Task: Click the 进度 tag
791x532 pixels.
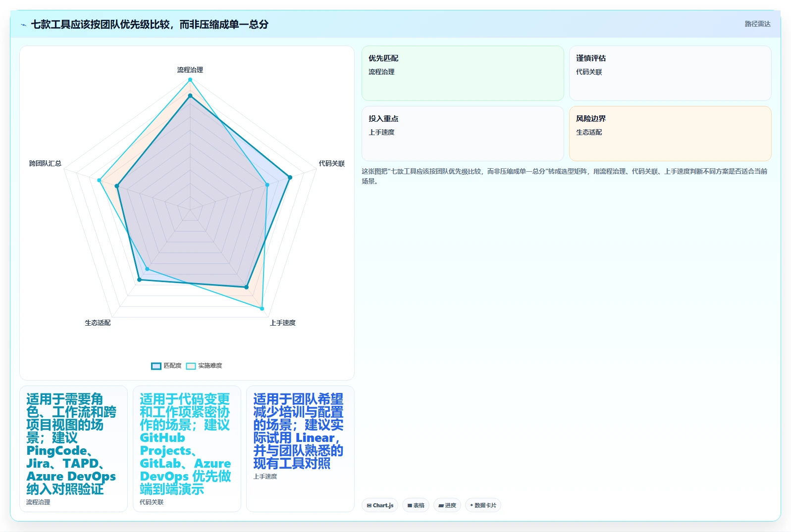Action: (447, 505)
